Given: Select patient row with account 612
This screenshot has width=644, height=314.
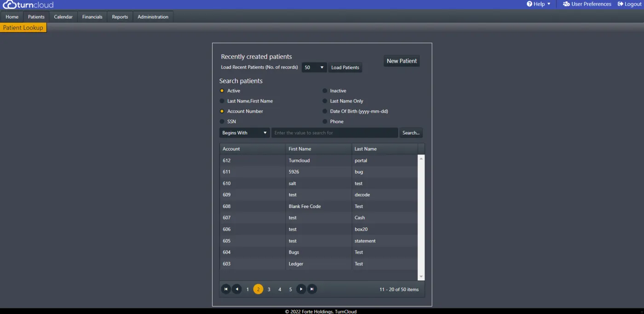Looking at the screenshot, I should coord(318,160).
